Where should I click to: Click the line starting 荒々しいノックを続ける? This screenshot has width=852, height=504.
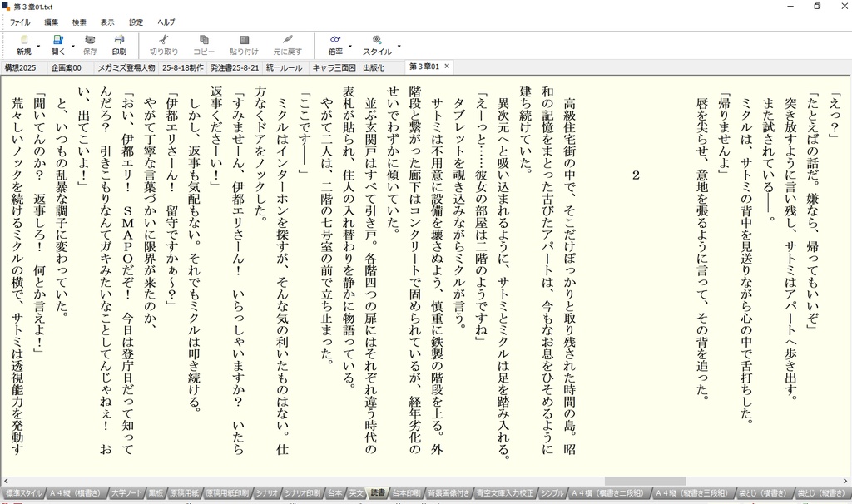click(x=18, y=276)
